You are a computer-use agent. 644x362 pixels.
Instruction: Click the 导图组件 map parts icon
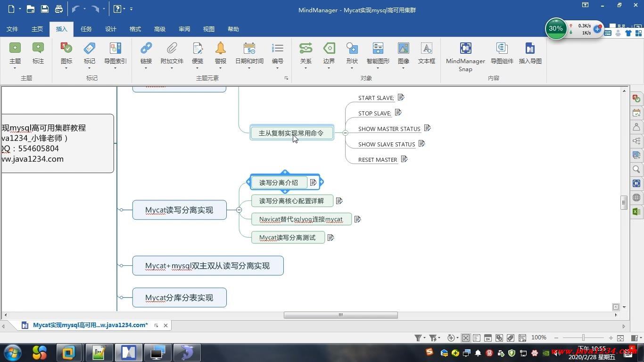pos(502,48)
